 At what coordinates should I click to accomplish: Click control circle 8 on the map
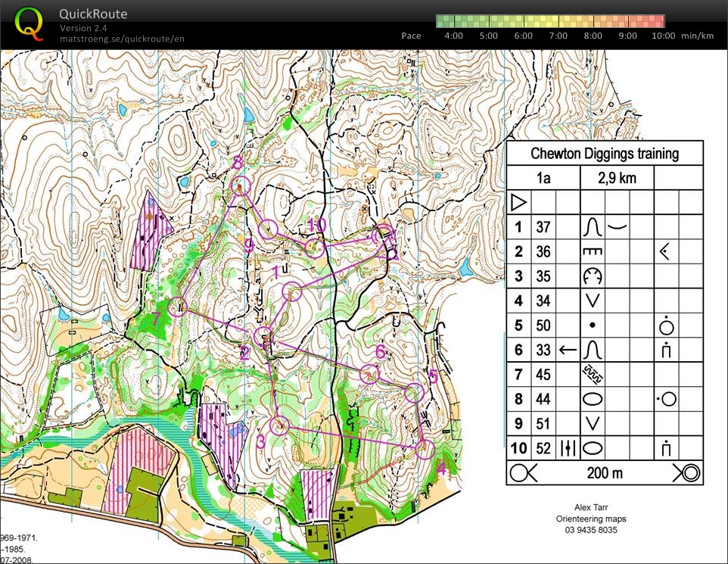240,184
